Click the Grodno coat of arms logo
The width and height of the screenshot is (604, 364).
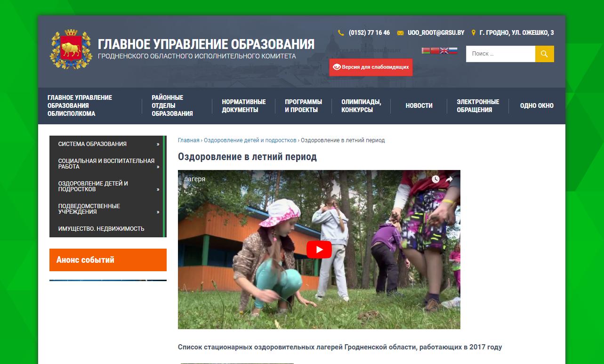71,49
